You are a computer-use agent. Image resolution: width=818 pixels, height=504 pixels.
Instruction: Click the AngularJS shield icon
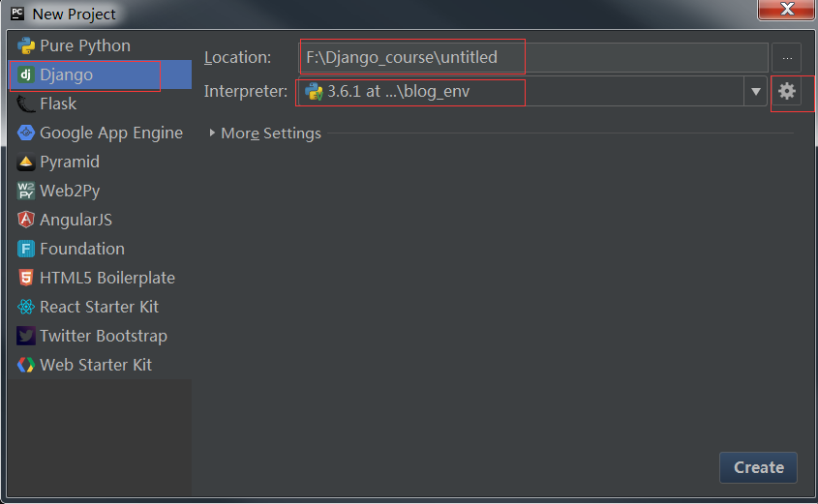tap(25, 220)
